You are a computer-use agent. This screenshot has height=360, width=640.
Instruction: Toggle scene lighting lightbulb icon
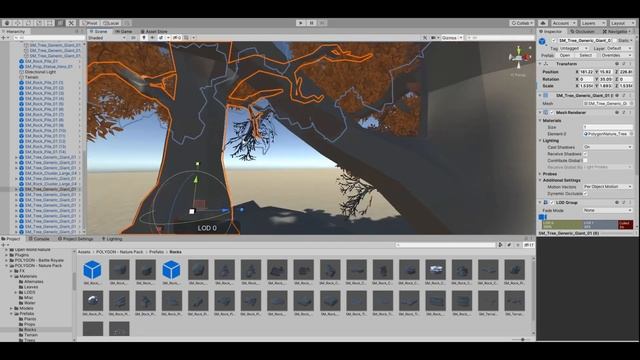click(x=144, y=38)
